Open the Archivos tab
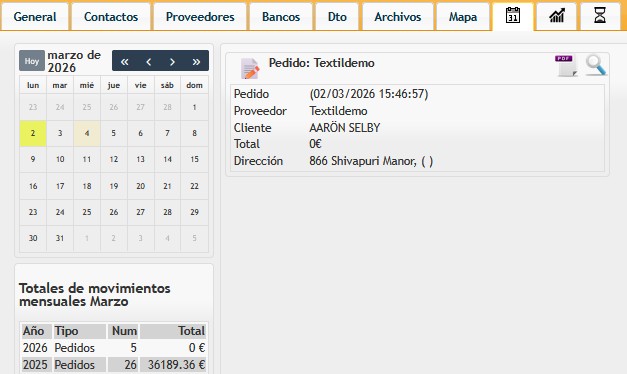 point(397,17)
